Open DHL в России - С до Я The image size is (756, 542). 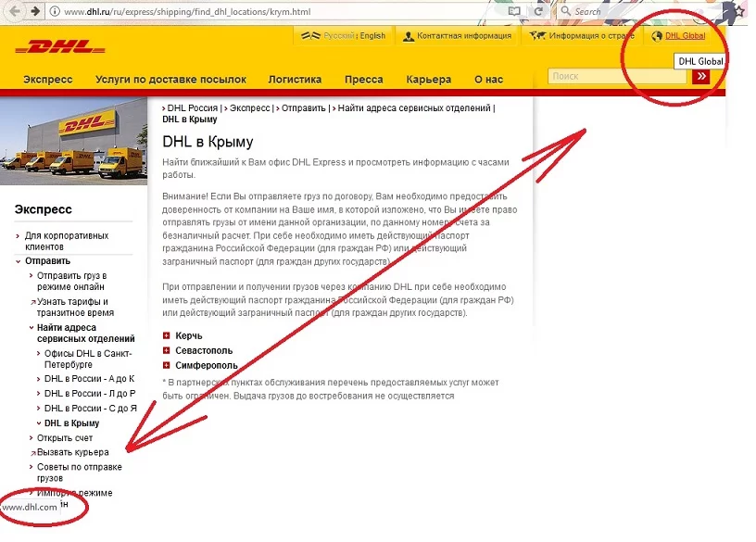tap(90, 409)
